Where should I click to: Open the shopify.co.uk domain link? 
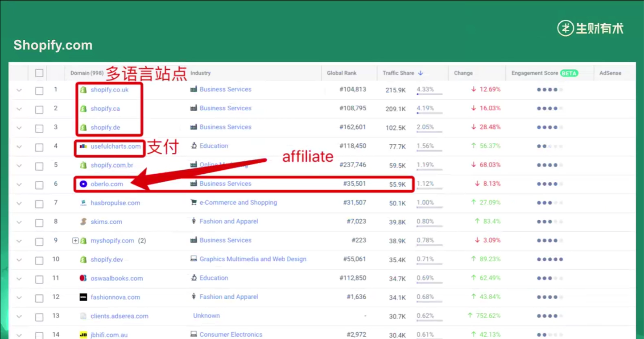click(110, 90)
